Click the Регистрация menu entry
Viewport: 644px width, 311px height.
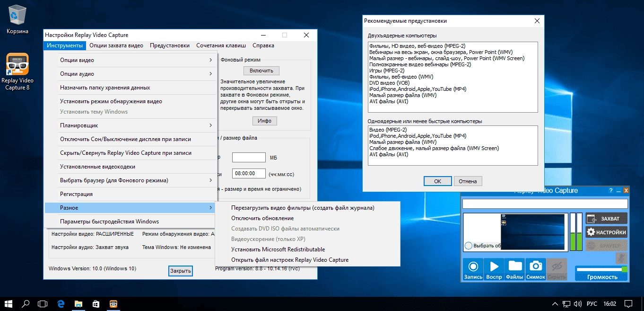131,194
